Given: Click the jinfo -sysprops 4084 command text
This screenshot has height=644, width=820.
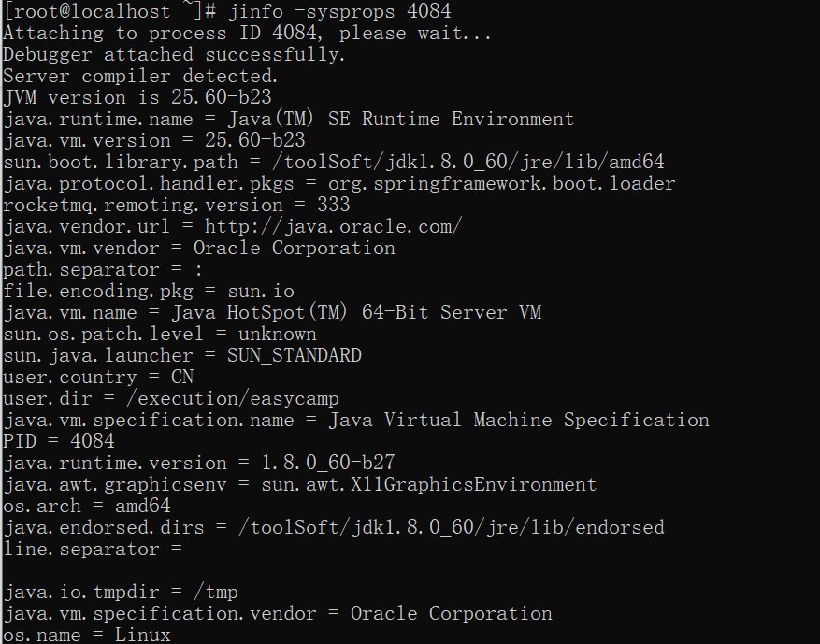Looking at the screenshot, I should click(340, 11).
